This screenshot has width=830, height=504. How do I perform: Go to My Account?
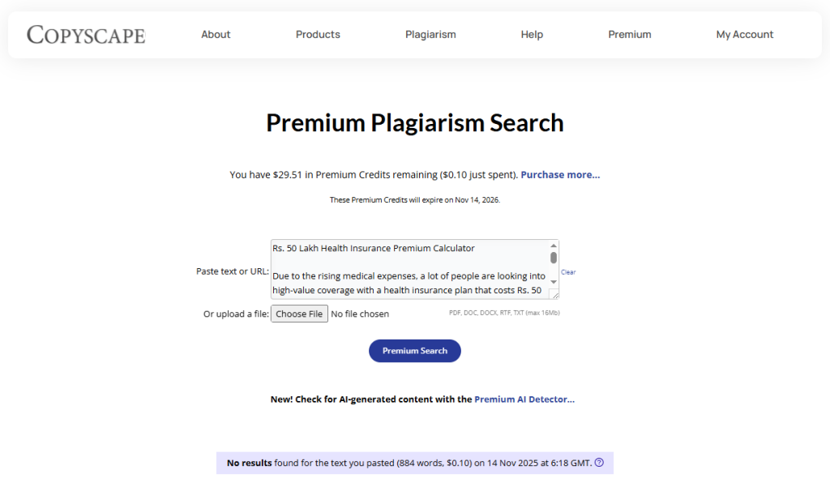pyautogui.click(x=744, y=35)
